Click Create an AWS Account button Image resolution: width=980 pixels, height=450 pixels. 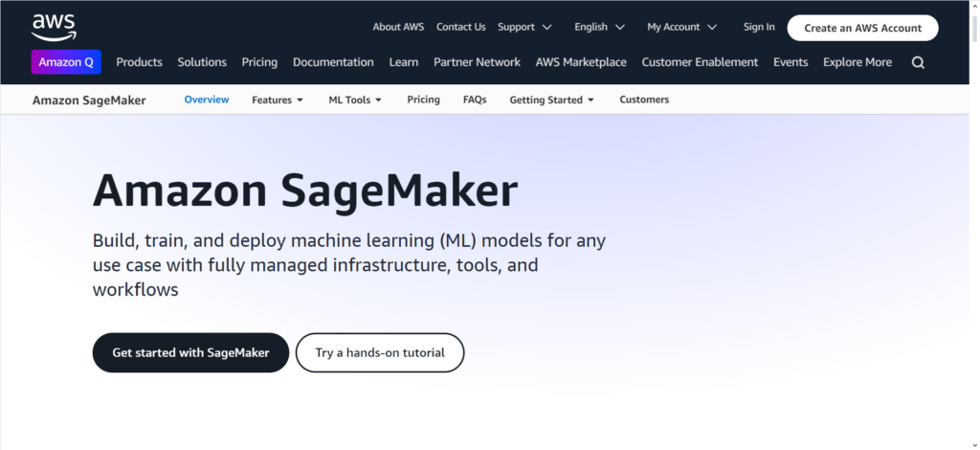(x=862, y=28)
